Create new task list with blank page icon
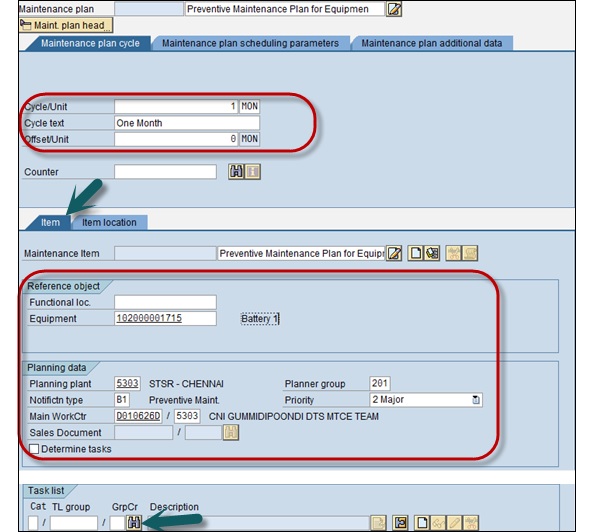Screen dimensions: 600x532 coord(422,523)
